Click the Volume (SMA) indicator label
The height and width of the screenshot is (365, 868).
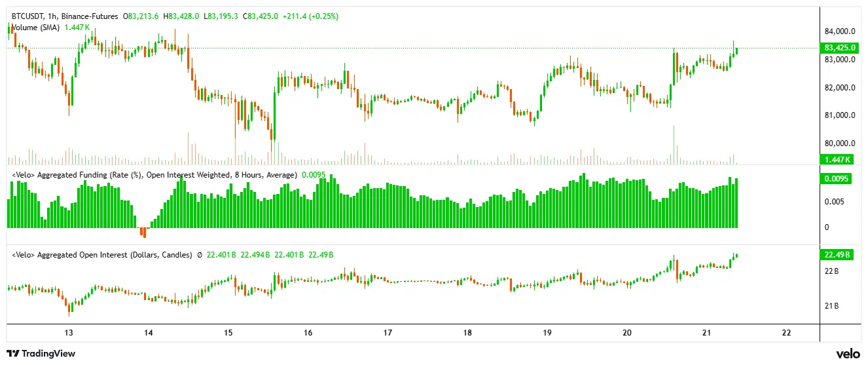[35, 28]
